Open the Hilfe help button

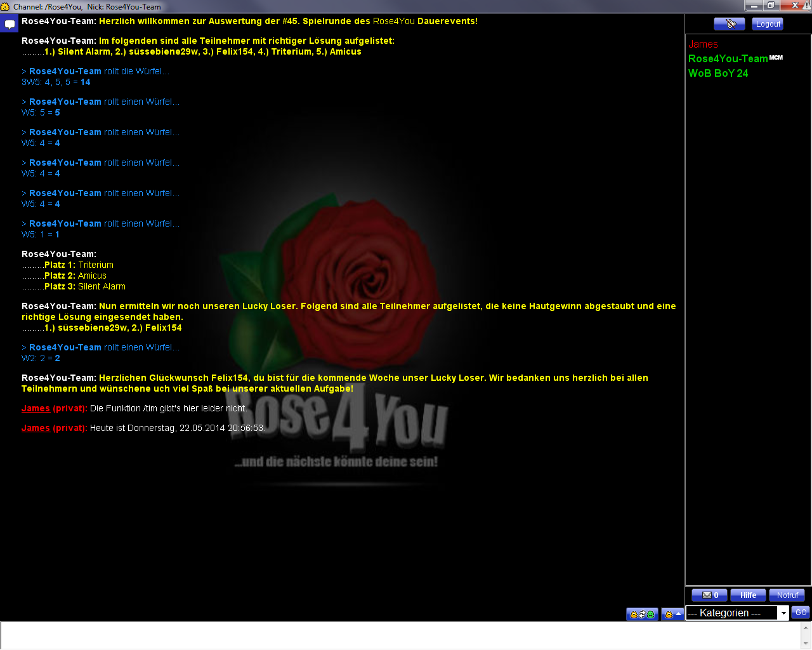748,595
